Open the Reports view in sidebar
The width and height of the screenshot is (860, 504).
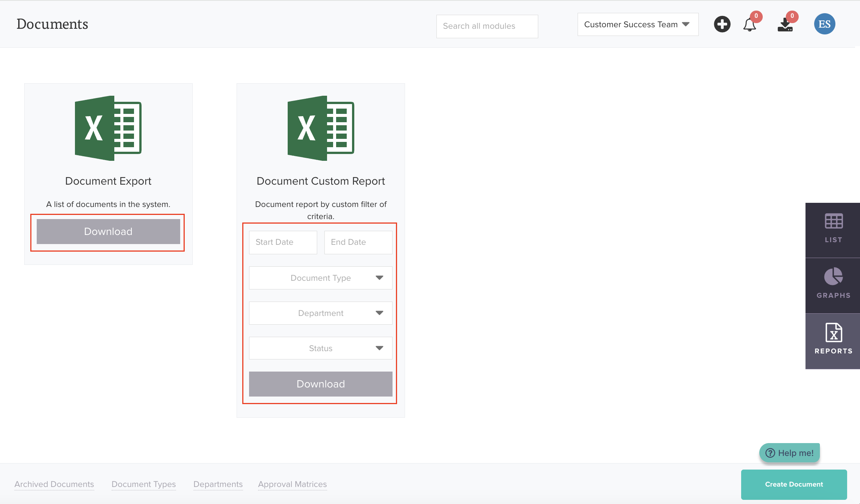click(833, 340)
